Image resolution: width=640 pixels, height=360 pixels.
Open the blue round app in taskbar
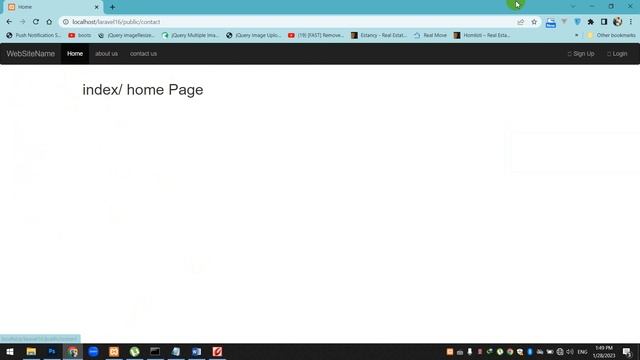coord(93,351)
